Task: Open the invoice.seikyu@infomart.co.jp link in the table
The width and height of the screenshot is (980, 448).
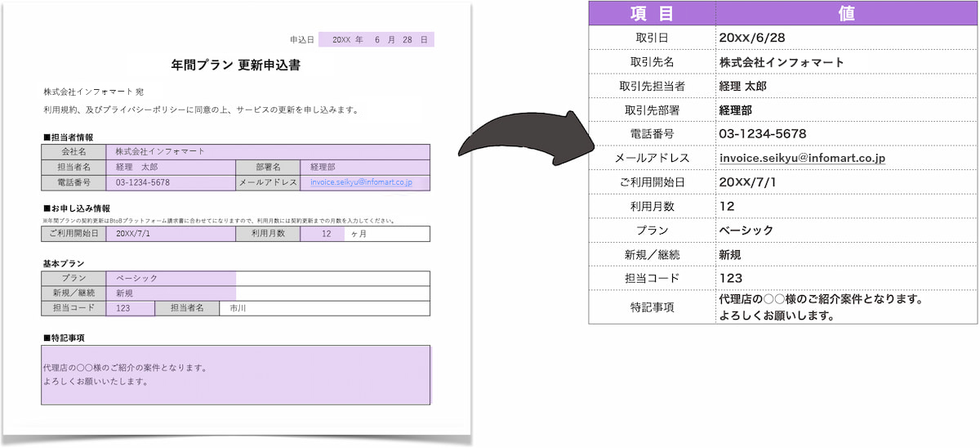Action: point(802,158)
